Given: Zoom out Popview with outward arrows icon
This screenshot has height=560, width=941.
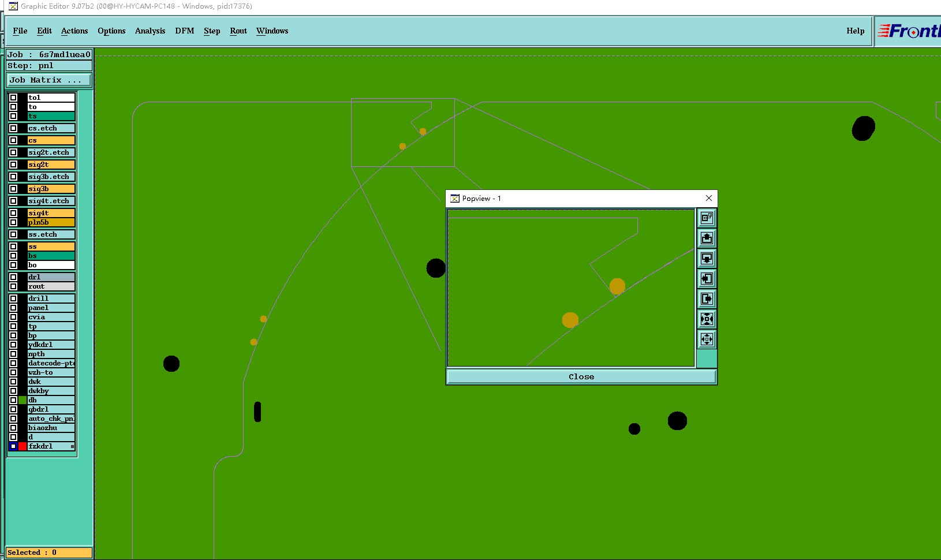Looking at the screenshot, I should pyautogui.click(x=707, y=339).
